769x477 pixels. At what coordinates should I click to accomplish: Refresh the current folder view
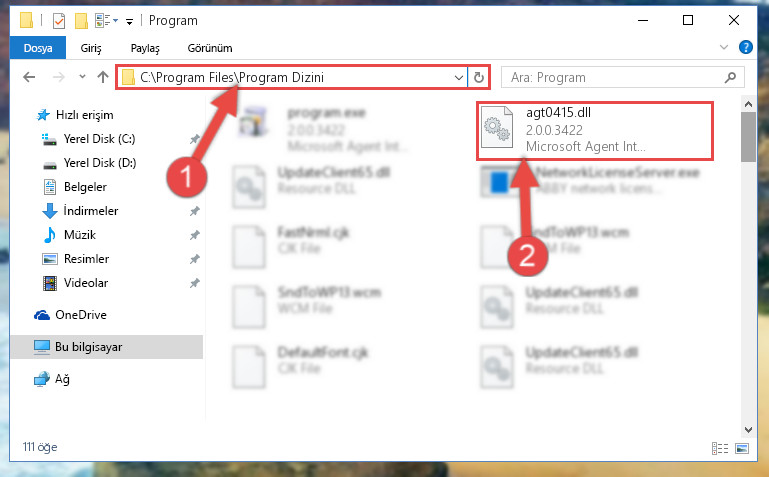tap(479, 77)
